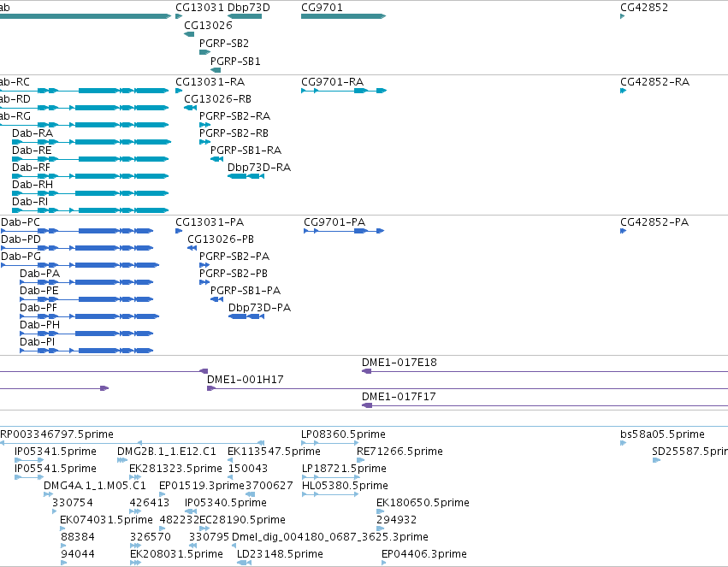This screenshot has width=728, height=567.
Task: Select transcript CG9701-RA label
Action: click(332, 81)
